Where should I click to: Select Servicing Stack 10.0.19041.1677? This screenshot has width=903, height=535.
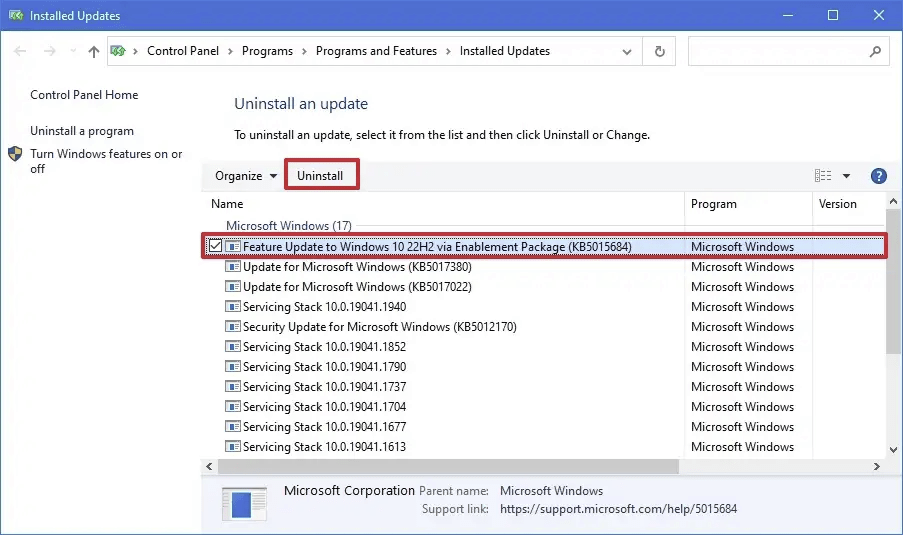[324, 427]
